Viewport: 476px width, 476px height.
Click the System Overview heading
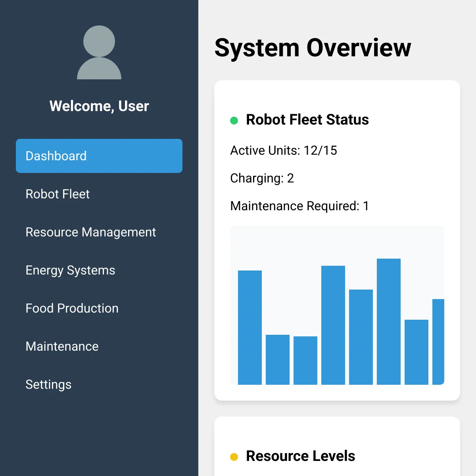[313, 48]
